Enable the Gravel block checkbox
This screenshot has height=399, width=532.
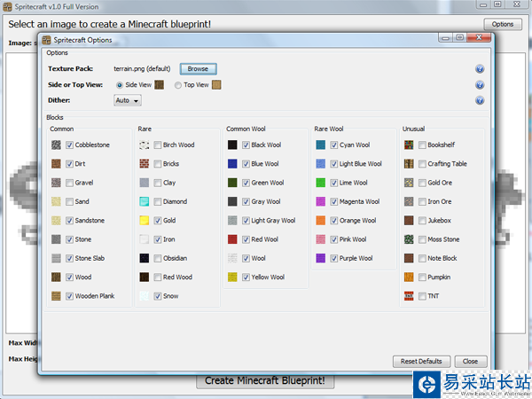coord(69,183)
